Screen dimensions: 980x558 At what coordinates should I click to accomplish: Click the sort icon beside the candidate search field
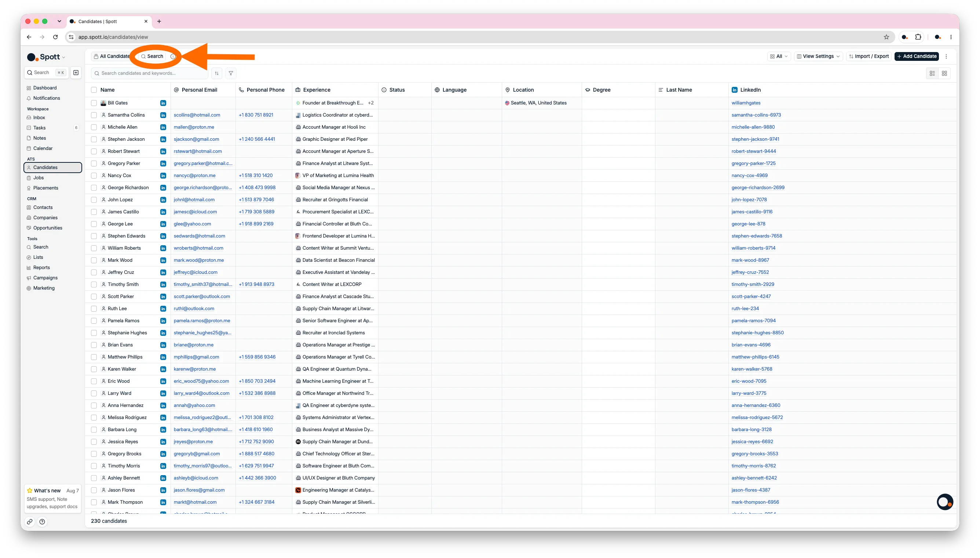216,73
